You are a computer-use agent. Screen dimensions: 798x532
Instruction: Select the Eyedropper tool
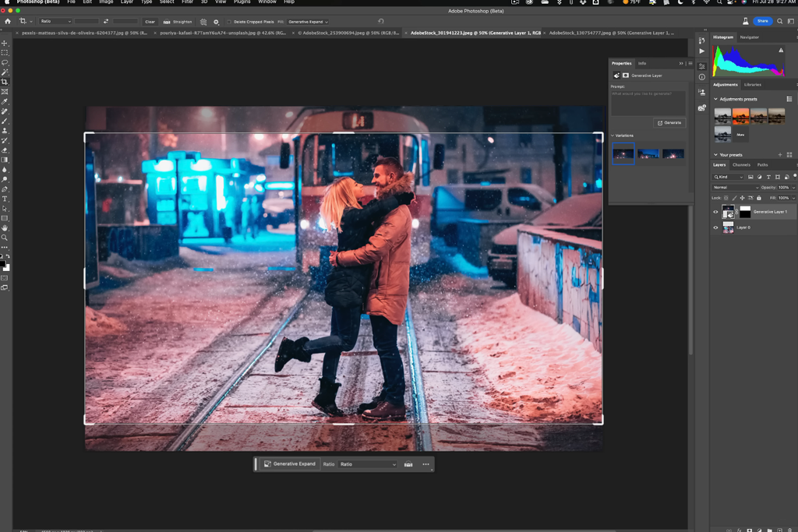5,101
